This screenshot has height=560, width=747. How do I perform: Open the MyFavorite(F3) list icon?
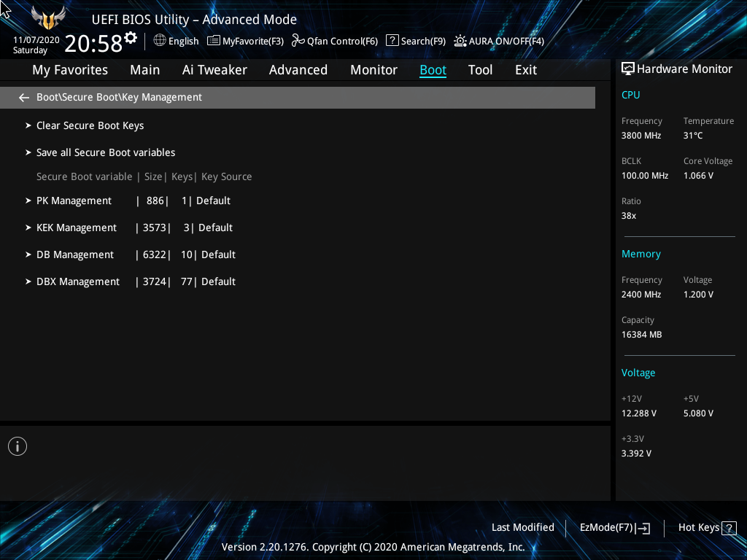point(214,41)
